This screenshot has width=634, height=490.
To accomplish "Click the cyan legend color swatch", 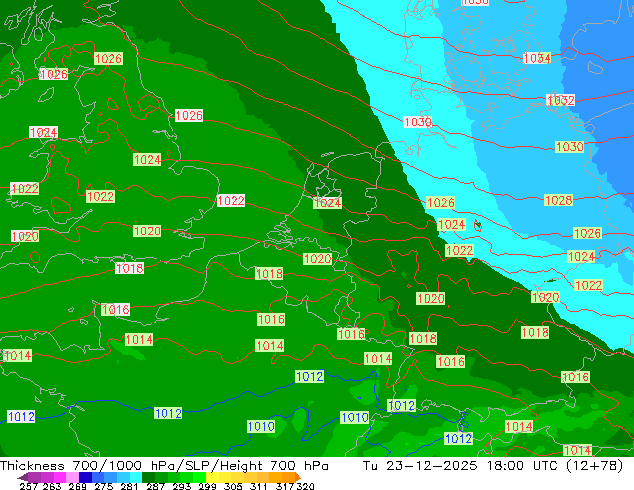I will pyautogui.click(x=136, y=477).
